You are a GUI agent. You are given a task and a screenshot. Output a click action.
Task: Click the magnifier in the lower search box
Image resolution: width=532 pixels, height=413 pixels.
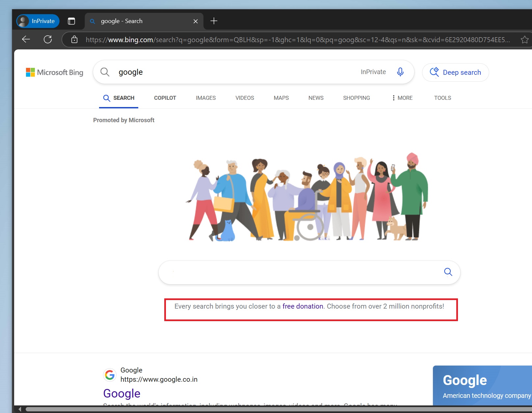(448, 272)
